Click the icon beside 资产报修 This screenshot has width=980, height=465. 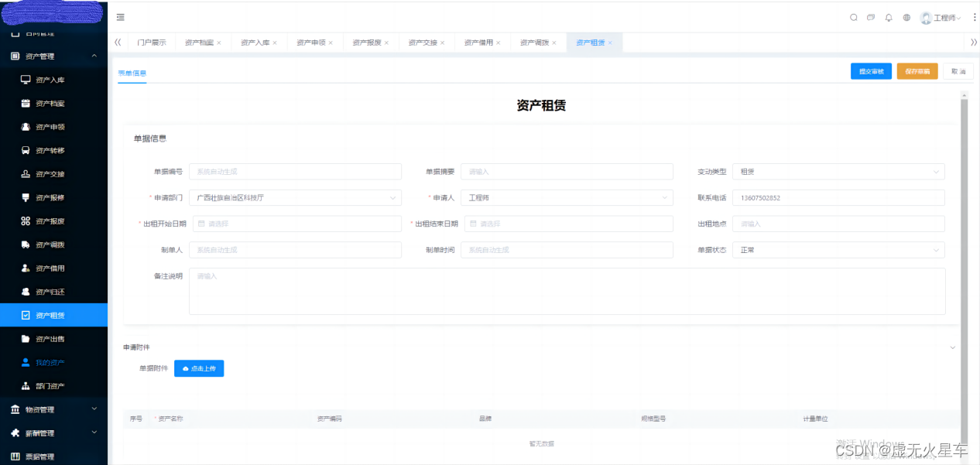coord(26,197)
